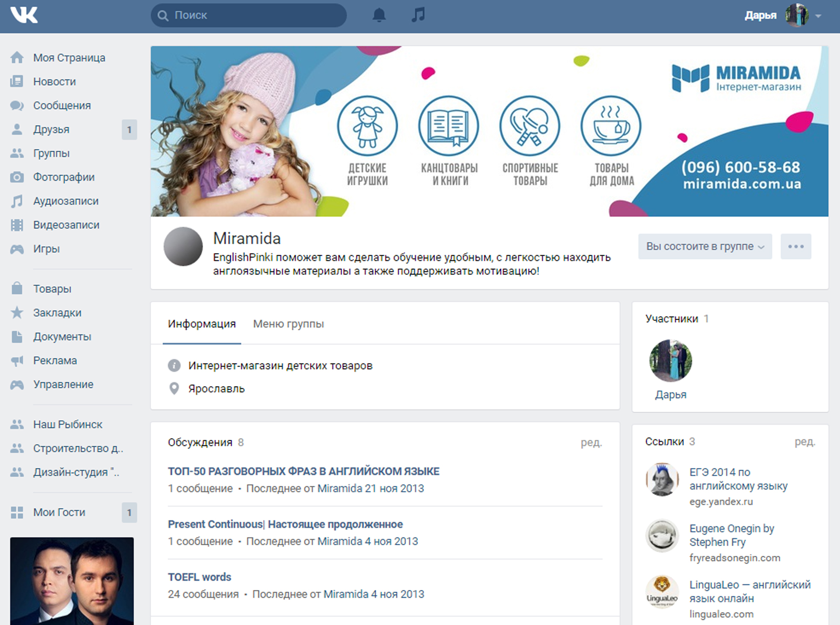
Task: Click the info icon beside Интернет-магазин детских товаров
Action: 174,366
